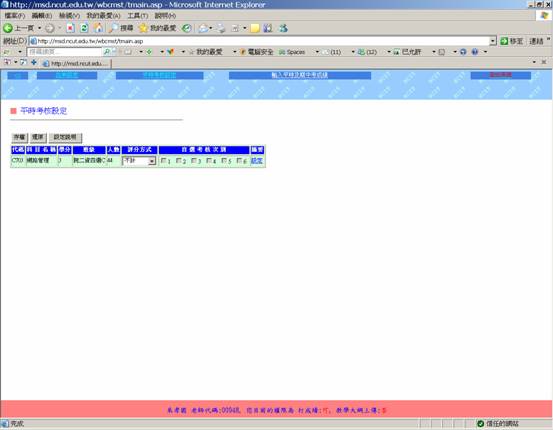Check assessment count checkbox 6
Image resolution: width=553 pixels, height=430 pixels.
[x=239, y=161]
